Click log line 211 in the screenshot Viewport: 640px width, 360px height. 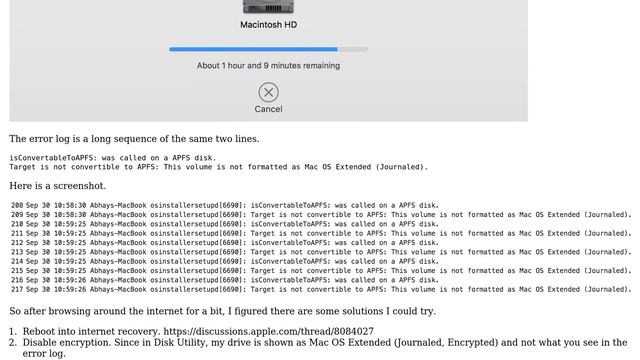click(x=321, y=233)
